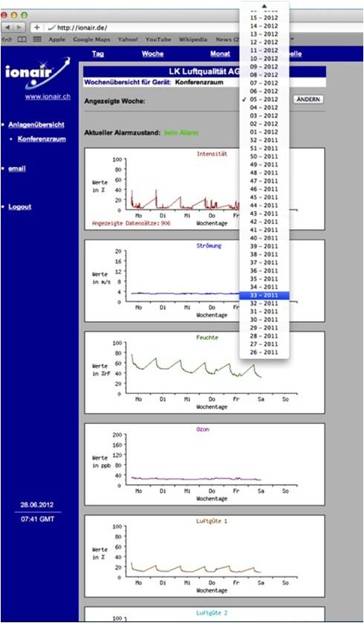
Task: Click the Angezeigte Datensätze: 906 text
Action: click(131, 223)
